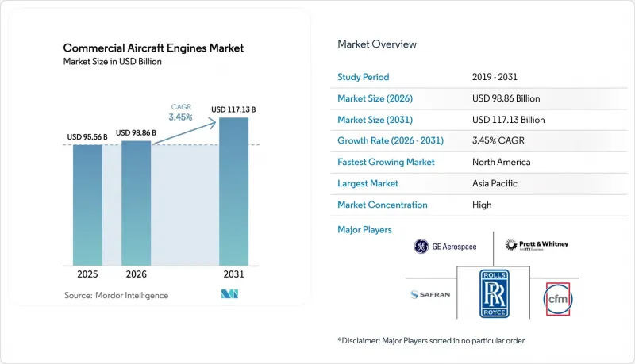This screenshot has height=364, width=635.
Task: Click the '2025' axis label
Action: 87,274
